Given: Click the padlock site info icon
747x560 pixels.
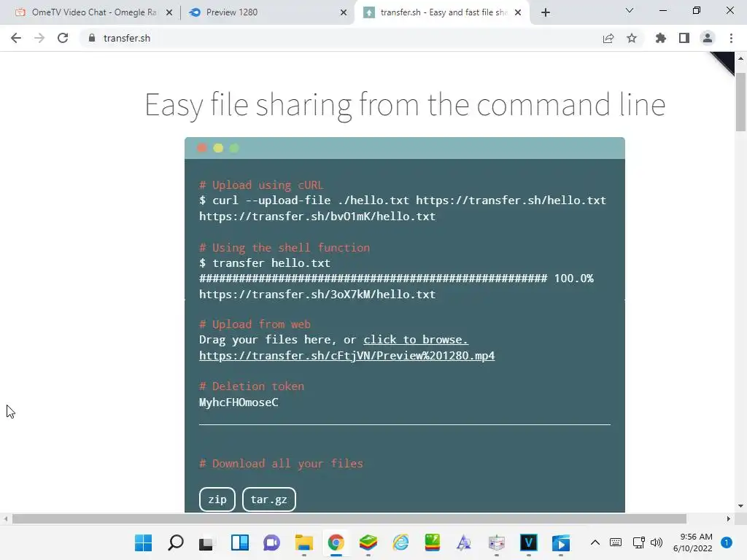Looking at the screenshot, I should (x=92, y=38).
